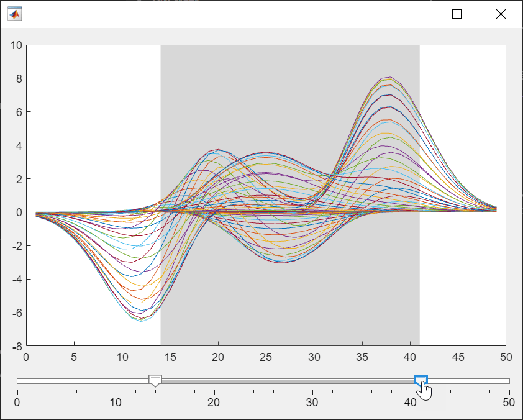This screenshot has width=523, height=420.
Task: Click slider tick label 10
Action: tap(116, 403)
